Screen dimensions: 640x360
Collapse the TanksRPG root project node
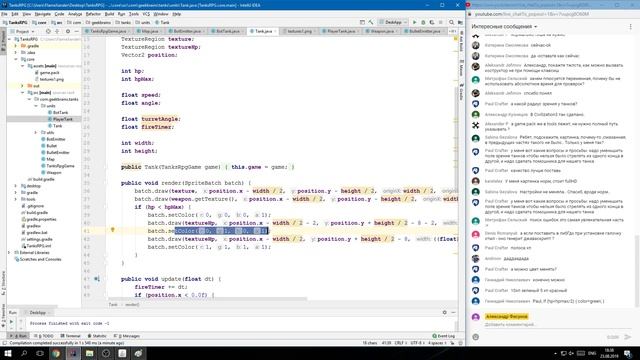tap(9, 39)
